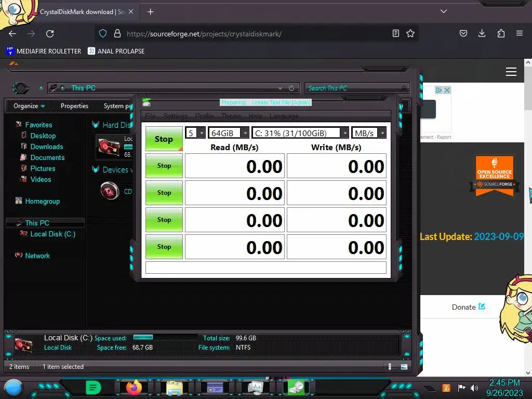Open File Explorer from the taskbar
The height and width of the screenshot is (399, 532).
[x=175, y=388]
